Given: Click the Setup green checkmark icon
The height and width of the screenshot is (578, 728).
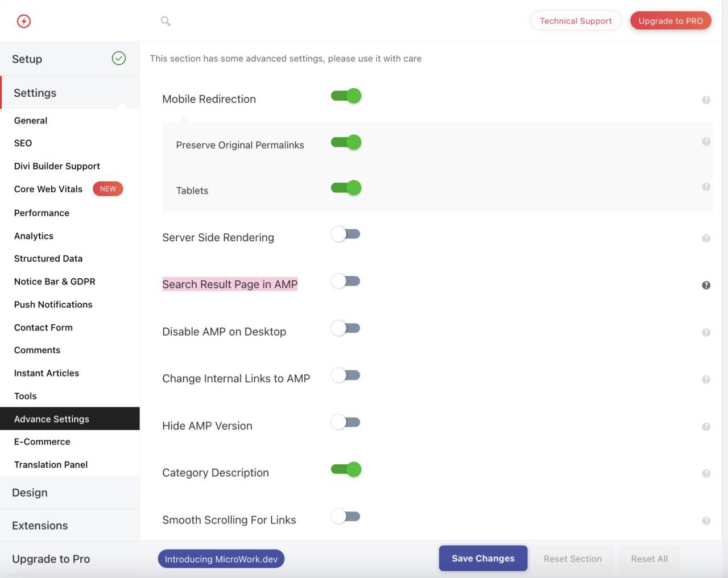Looking at the screenshot, I should 119,58.
